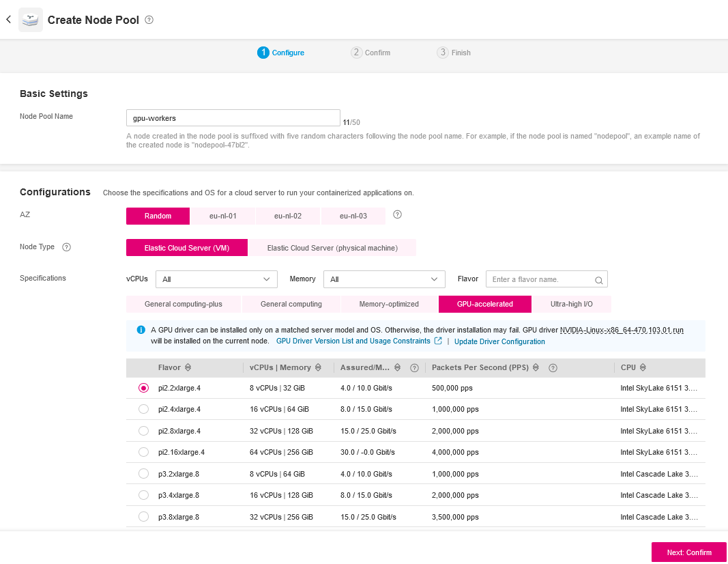This screenshot has height=564, width=728.
Task: Click the help icon next to Create Node Pool title
Action: pos(149,20)
